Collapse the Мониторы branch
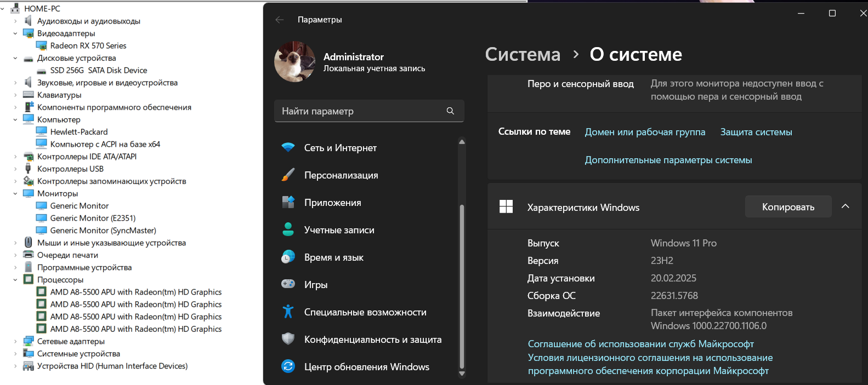 point(15,193)
